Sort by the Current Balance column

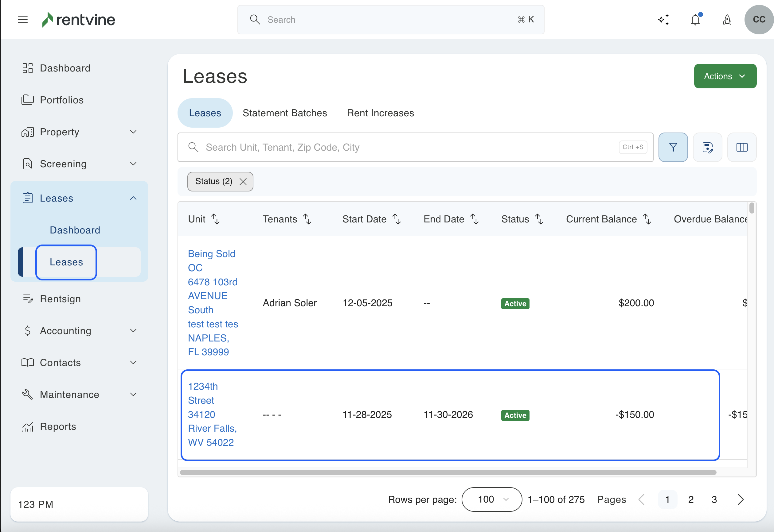647,219
